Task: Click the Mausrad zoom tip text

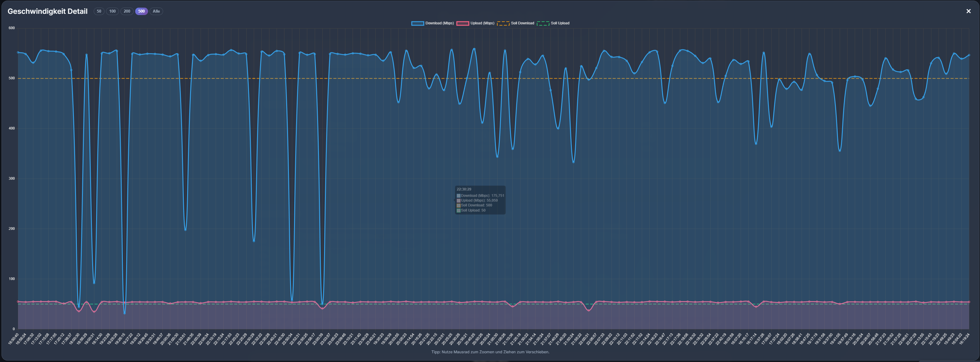Action: 490,352
